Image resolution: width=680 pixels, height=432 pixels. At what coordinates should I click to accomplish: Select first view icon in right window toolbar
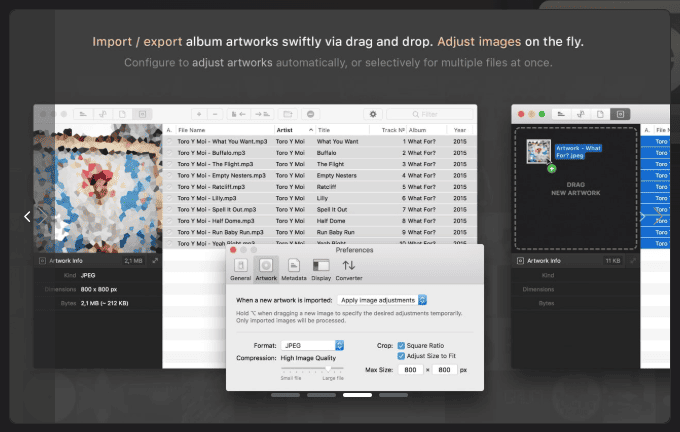pos(561,114)
